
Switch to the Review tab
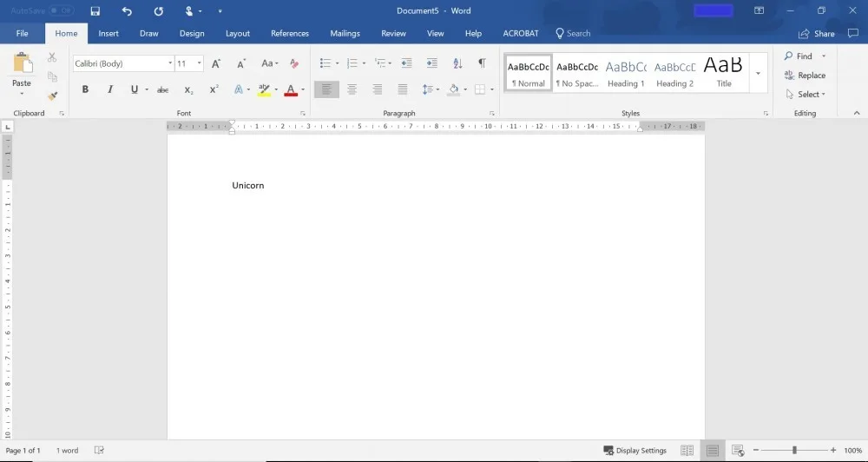pos(393,33)
